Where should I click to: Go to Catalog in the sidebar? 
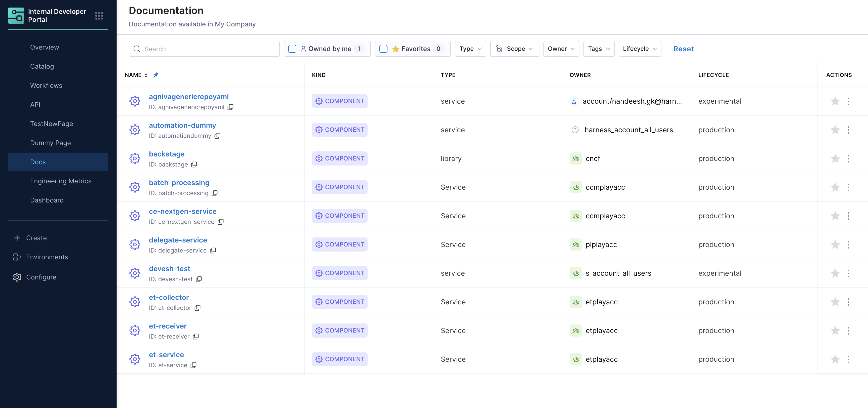pyautogui.click(x=42, y=66)
